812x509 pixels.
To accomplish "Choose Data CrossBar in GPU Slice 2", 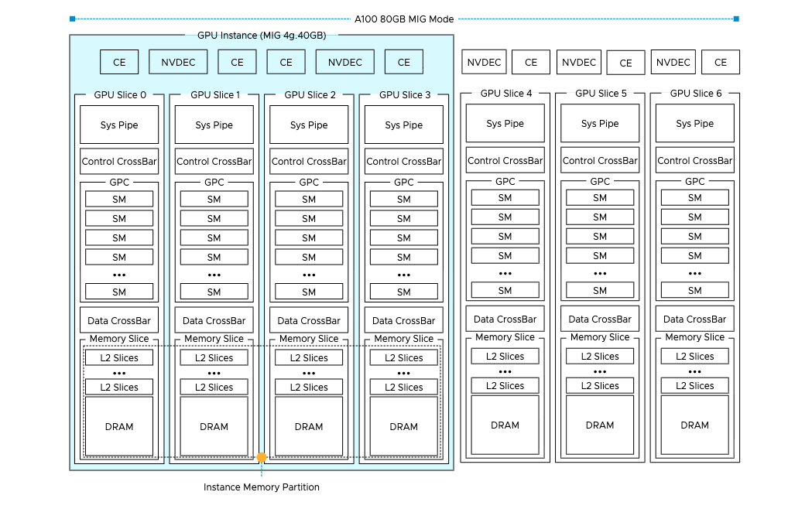I will coord(309,320).
